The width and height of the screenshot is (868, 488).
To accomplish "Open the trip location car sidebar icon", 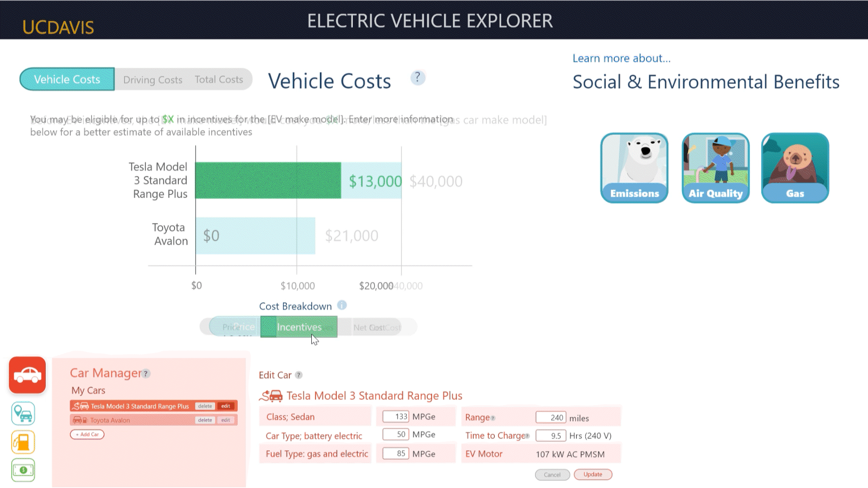I will point(23,414).
